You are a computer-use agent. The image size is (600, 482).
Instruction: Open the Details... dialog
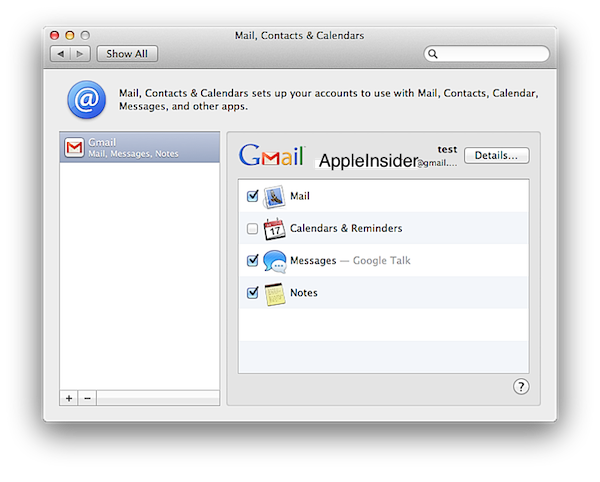(497, 156)
